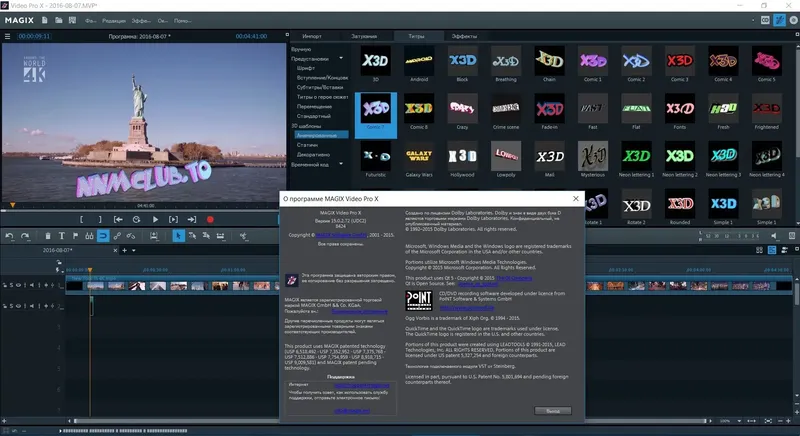Switch to the Эффекты tab

click(x=464, y=36)
